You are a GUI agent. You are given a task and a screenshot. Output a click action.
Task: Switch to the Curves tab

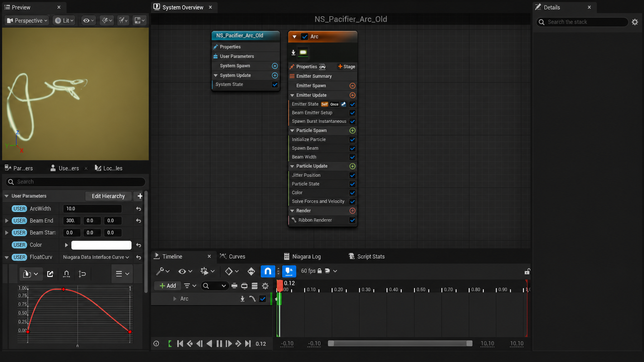(x=233, y=257)
